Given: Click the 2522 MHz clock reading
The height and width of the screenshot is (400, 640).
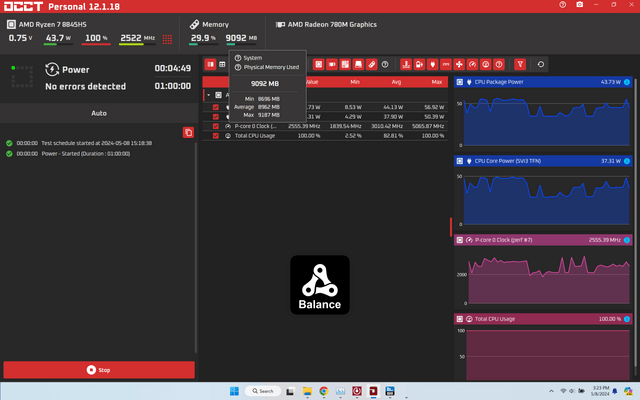Looking at the screenshot, I should click(x=138, y=38).
